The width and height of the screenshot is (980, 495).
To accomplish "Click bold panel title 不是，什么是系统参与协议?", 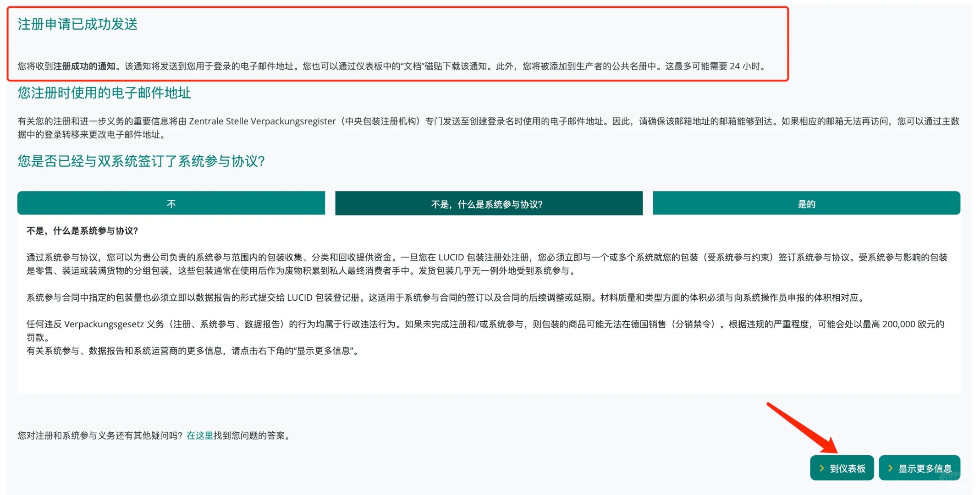I will [x=83, y=231].
